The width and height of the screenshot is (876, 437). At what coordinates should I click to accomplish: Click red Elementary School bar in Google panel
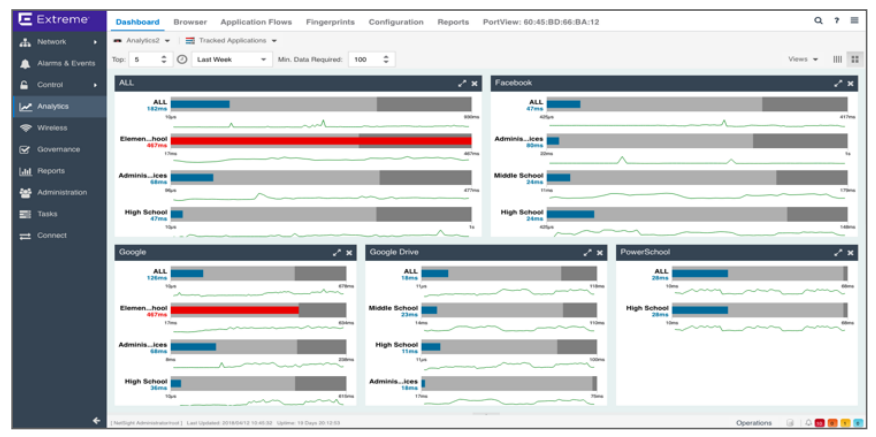tap(235, 310)
